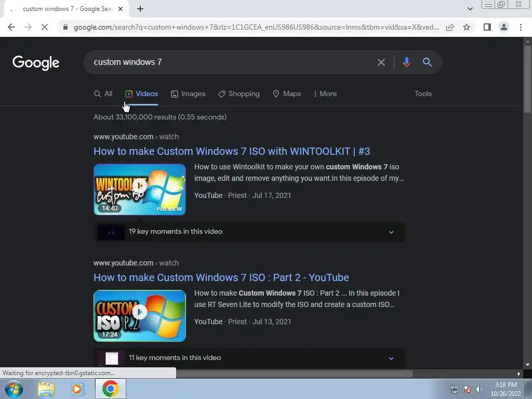Viewport: 532px width, 399px height.
Task: Open a new tab with plus button
Action: click(x=140, y=9)
